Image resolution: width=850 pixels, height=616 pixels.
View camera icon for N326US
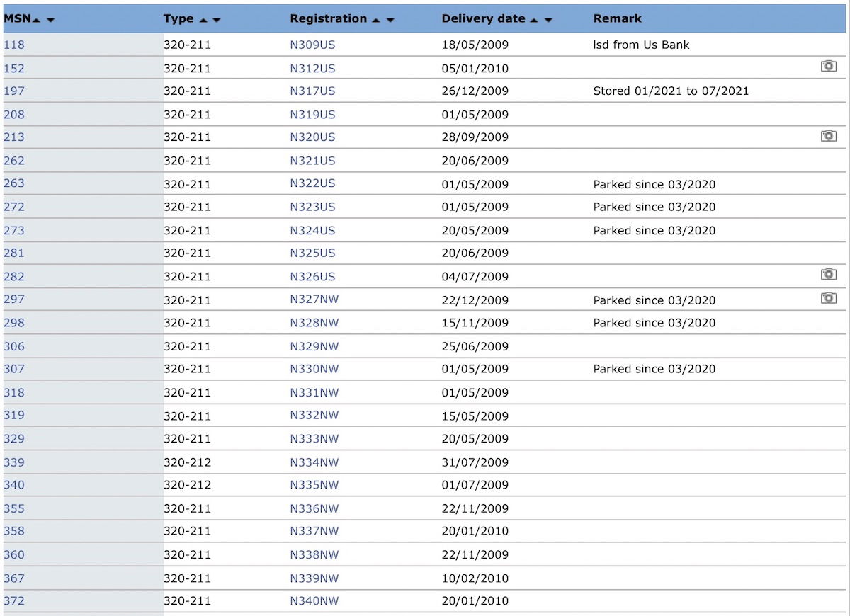(828, 275)
